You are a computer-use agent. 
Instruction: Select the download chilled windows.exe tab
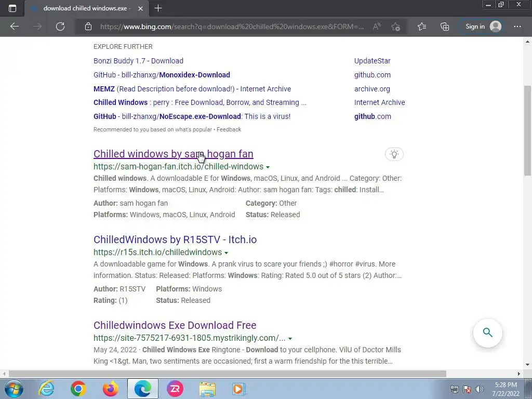pyautogui.click(x=87, y=8)
